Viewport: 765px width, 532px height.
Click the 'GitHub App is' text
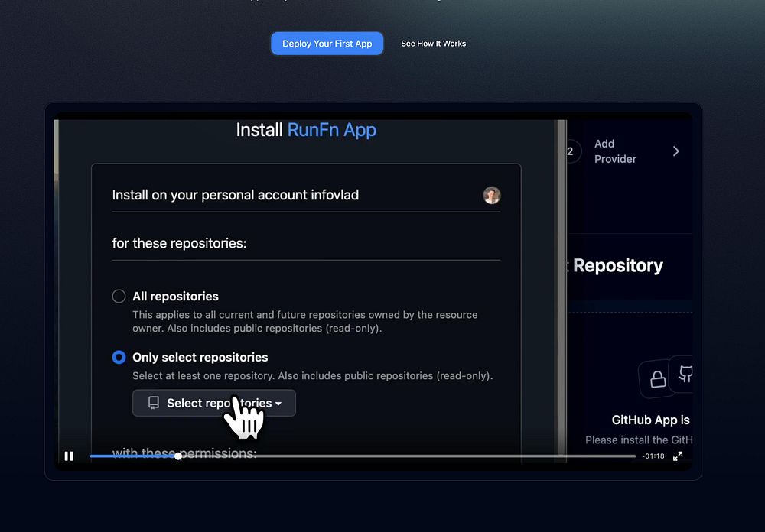tap(650, 420)
